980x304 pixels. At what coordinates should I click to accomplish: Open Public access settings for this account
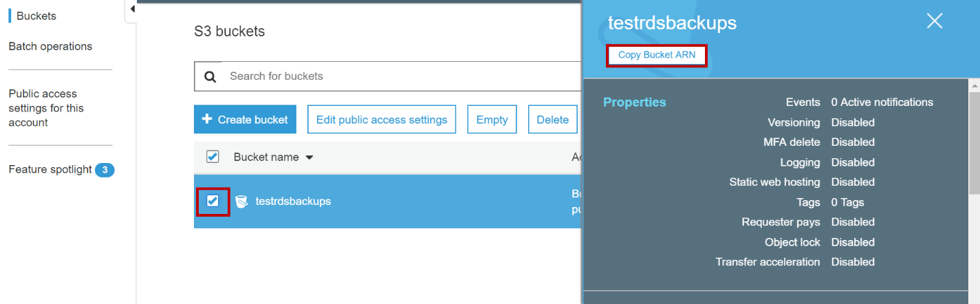tap(46, 108)
